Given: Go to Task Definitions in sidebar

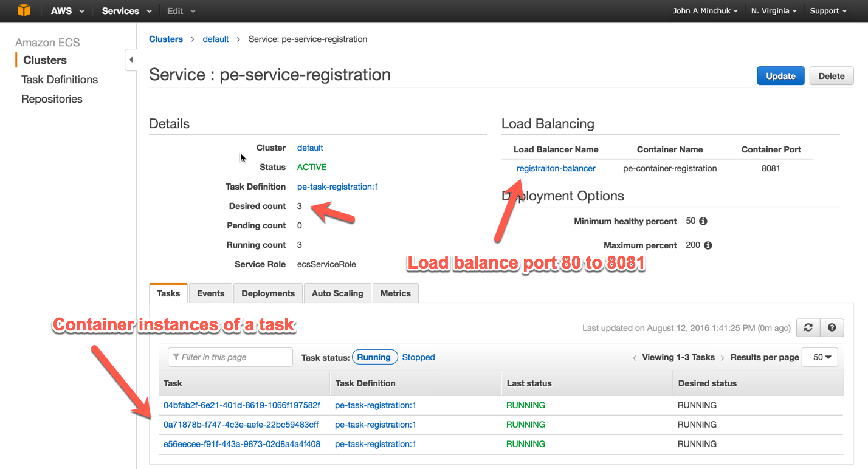Looking at the screenshot, I should (60, 80).
